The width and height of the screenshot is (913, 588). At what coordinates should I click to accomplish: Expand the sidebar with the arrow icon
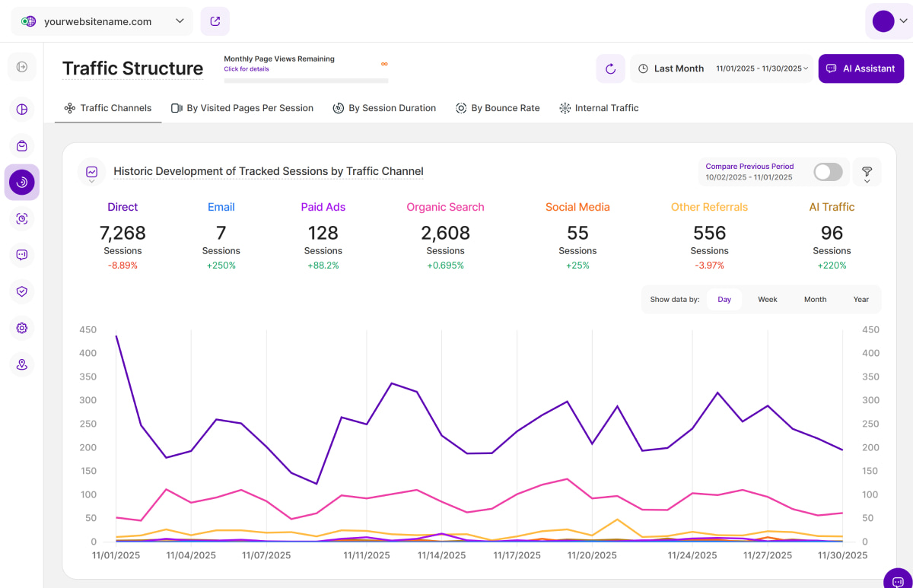pos(22,67)
